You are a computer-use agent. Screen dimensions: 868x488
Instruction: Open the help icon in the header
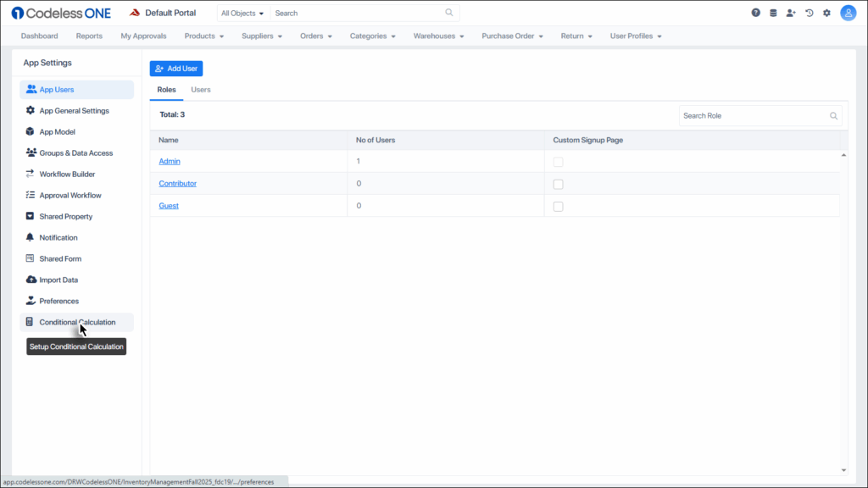coord(754,13)
